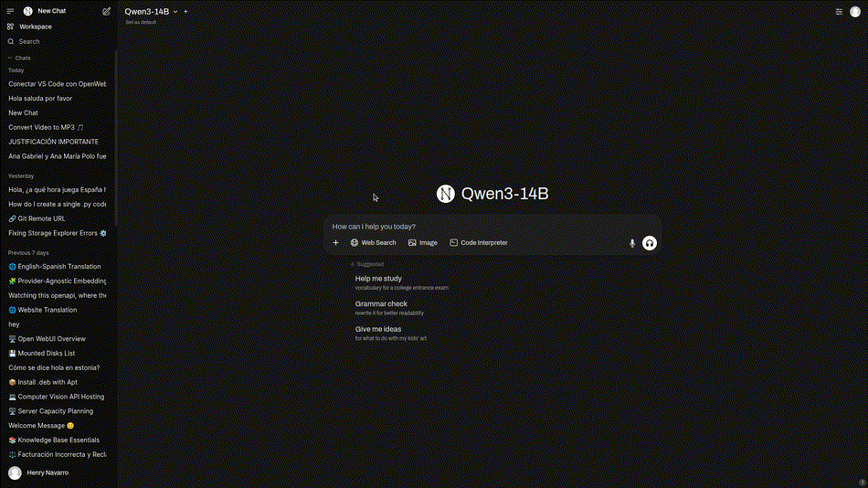Open user avatar menu at top right
Viewport: 868px width, 488px height.
click(855, 12)
